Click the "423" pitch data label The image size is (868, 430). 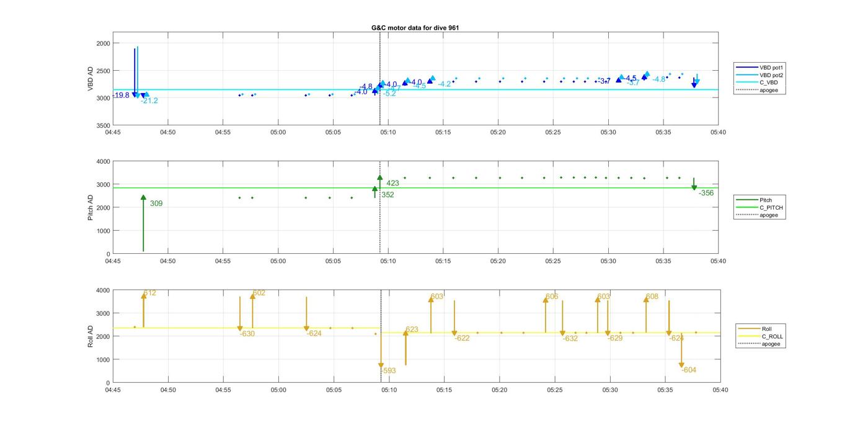click(392, 183)
